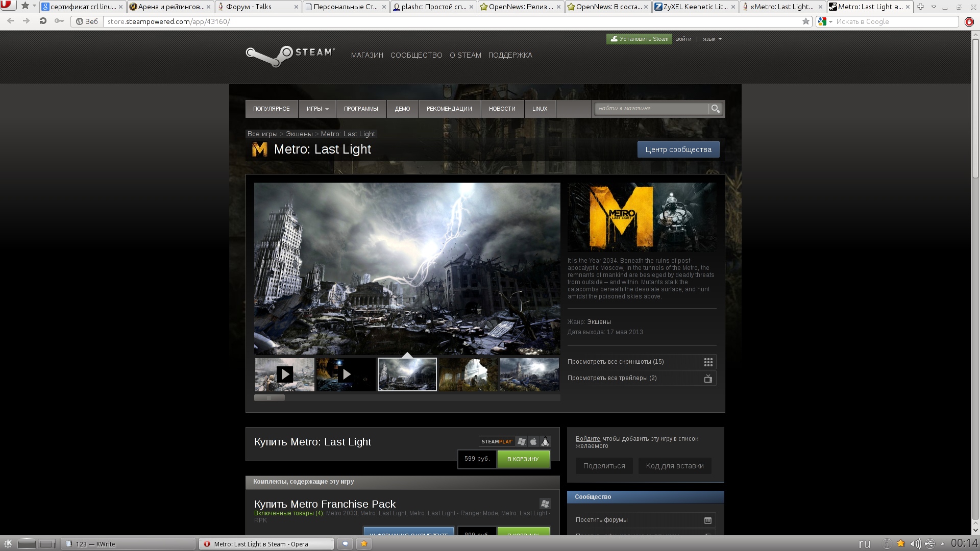Viewport: 980px width, 551px height.
Task: Close the 'Арена и рейтингов...' tab
Action: coord(208,7)
